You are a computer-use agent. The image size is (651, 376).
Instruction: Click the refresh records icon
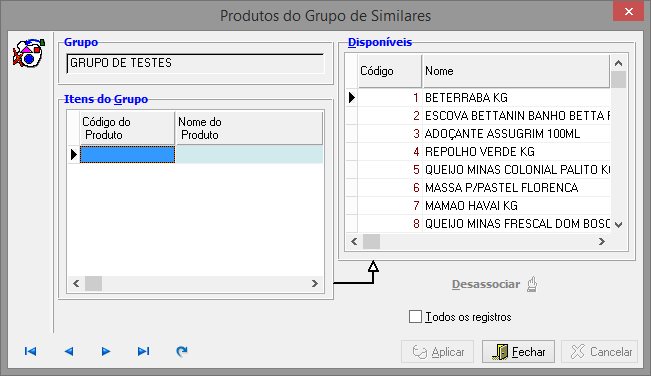(181, 352)
